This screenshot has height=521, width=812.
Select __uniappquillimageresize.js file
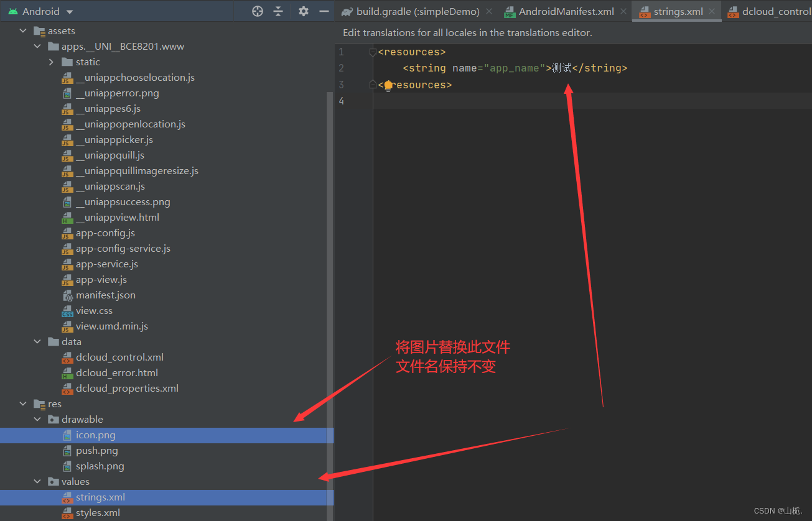137,170
